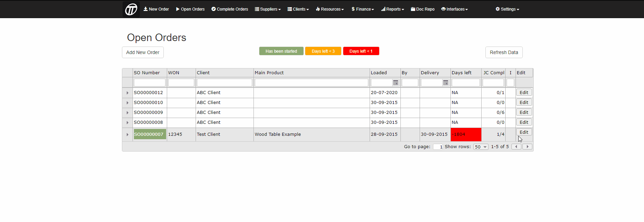Open the Settings dropdown menu

click(x=507, y=9)
